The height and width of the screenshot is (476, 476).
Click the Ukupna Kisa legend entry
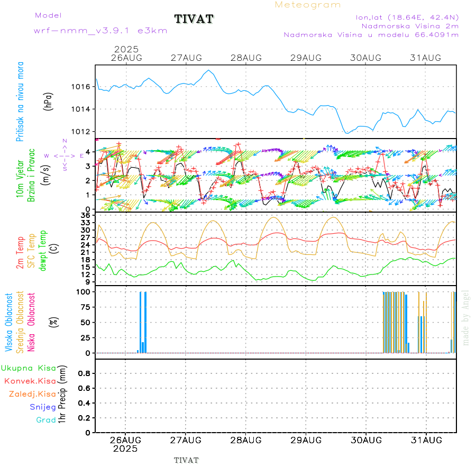coord(28,368)
